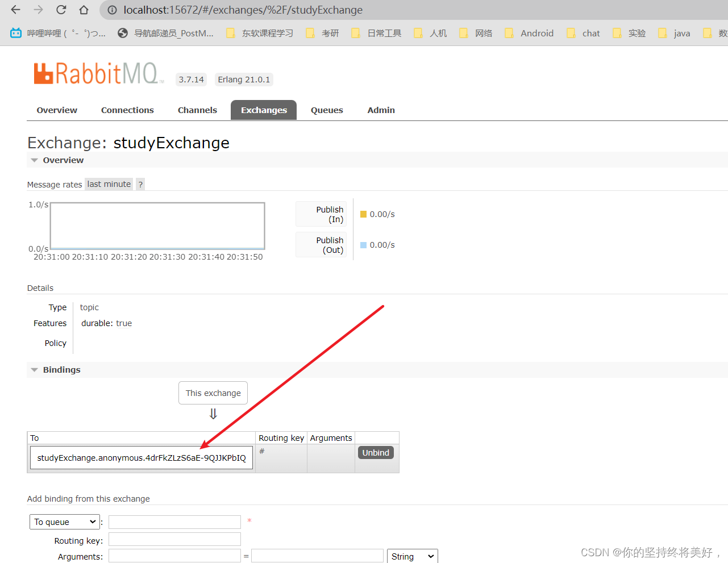
Task: Open the 网络 bookmark folder
Action: tap(476, 33)
